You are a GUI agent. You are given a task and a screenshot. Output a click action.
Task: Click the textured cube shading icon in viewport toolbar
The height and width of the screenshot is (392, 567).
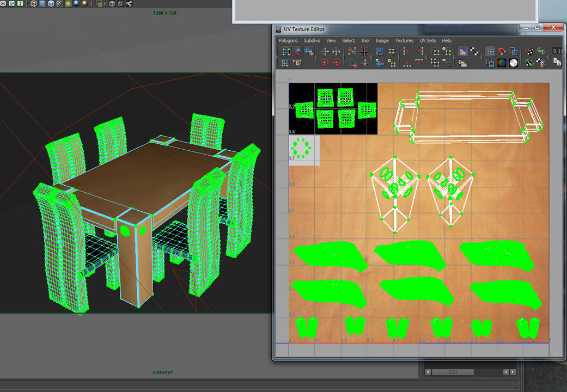pyautogui.click(x=51, y=4)
